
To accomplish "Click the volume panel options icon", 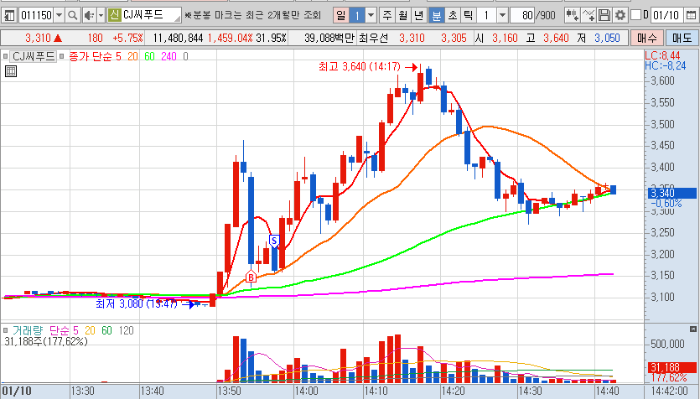I will click(693, 329).
